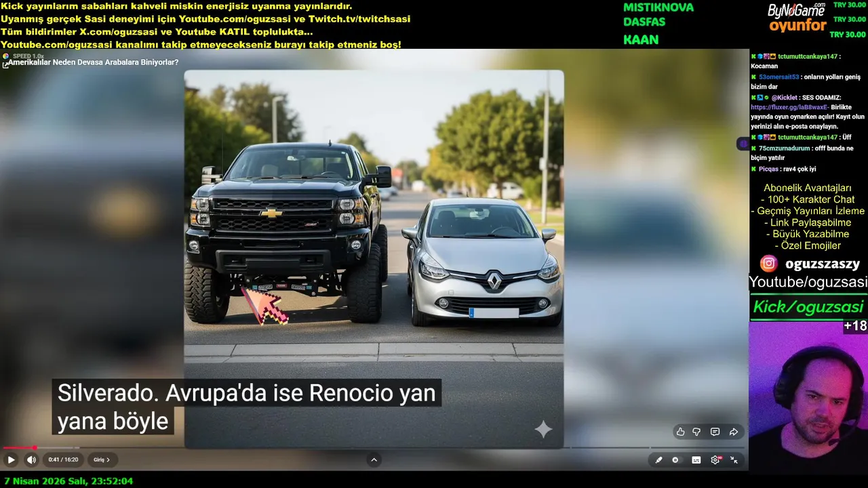The width and height of the screenshot is (868, 488).
Task: Exit fullscreen with the collapse arrows icon
Action: coord(734,460)
